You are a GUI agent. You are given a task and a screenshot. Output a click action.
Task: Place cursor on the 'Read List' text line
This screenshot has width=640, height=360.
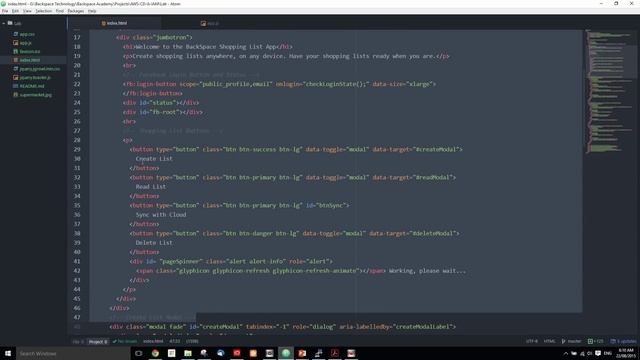(151, 187)
